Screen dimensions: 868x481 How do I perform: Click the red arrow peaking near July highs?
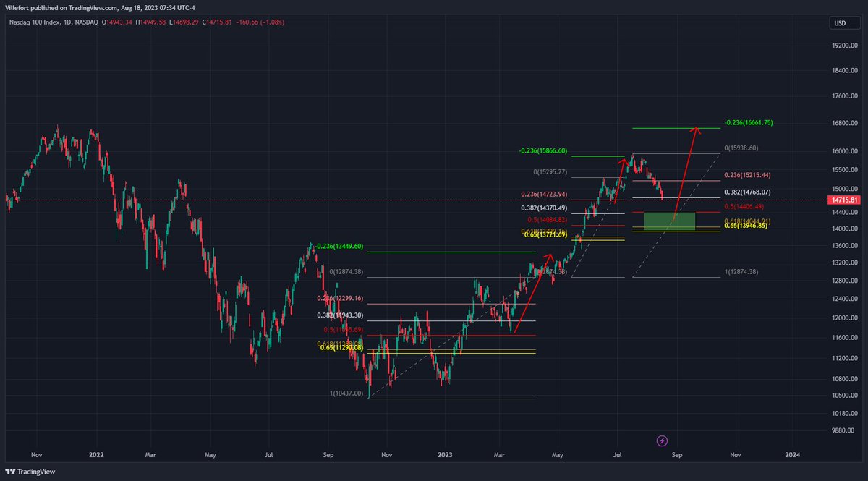[x=618, y=181]
